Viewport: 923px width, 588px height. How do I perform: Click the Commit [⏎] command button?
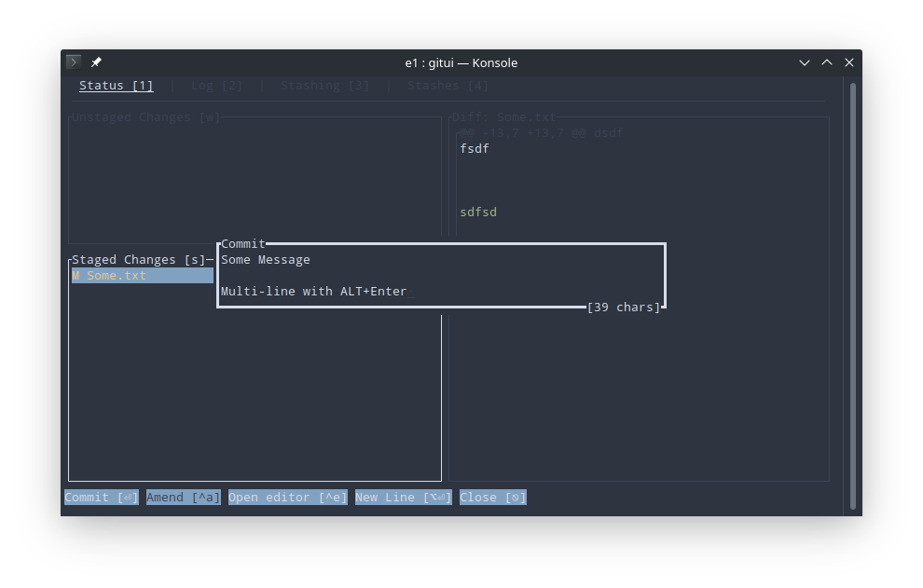102,498
